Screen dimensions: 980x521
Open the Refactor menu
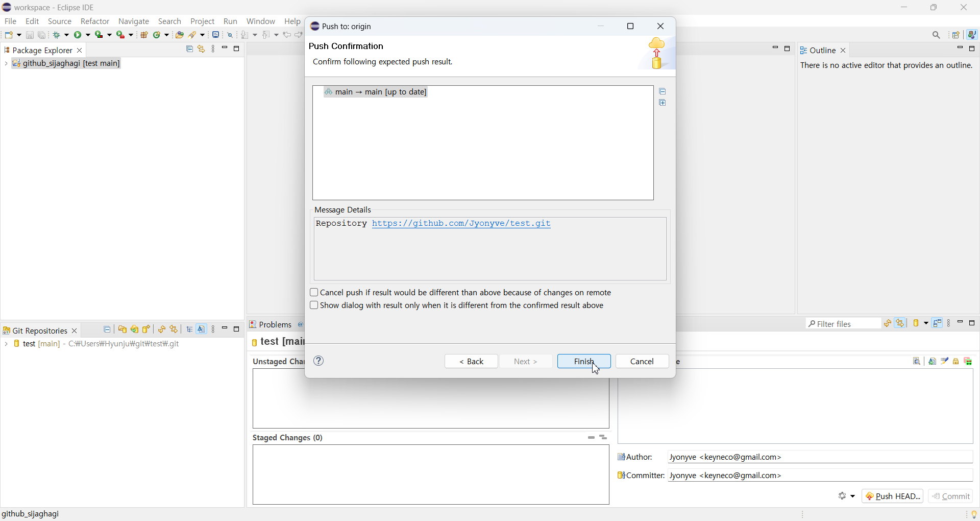pos(95,21)
